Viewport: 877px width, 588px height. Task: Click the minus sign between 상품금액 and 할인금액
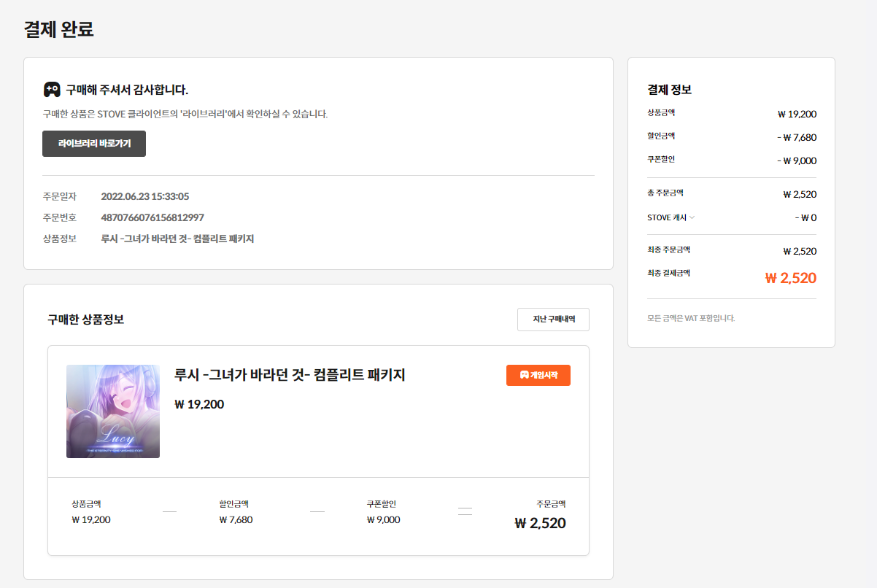pos(169,511)
